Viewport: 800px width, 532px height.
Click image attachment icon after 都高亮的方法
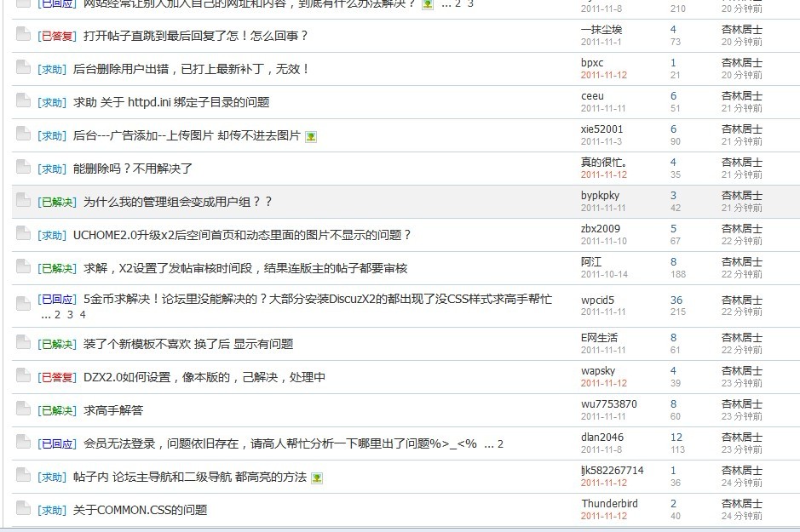(317, 478)
